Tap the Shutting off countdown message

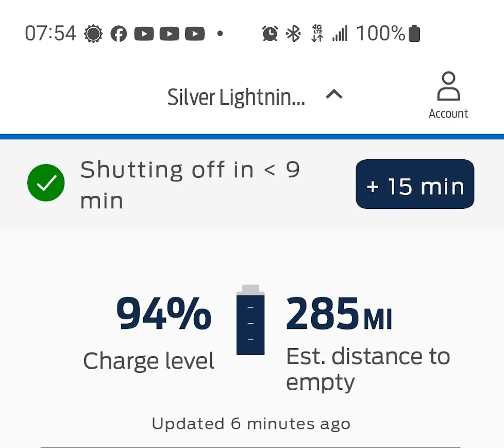190,184
